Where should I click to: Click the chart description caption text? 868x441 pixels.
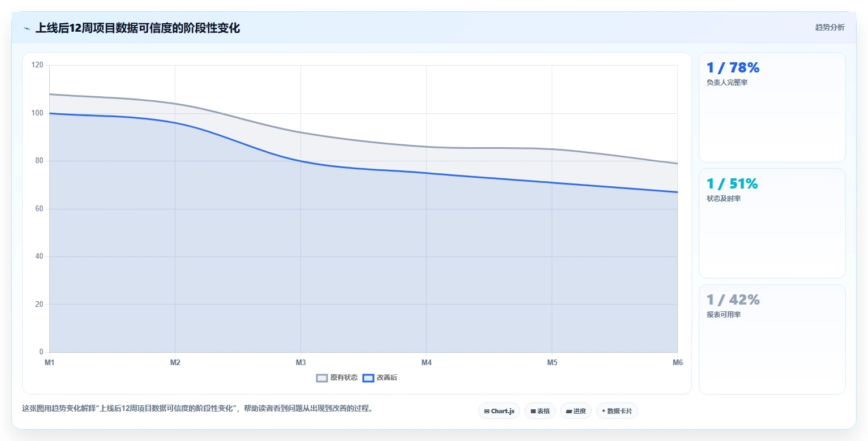197,408
